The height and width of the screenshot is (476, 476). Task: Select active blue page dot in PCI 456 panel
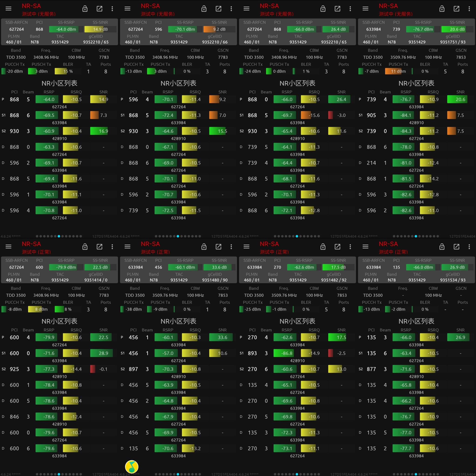click(x=178, y=474)
